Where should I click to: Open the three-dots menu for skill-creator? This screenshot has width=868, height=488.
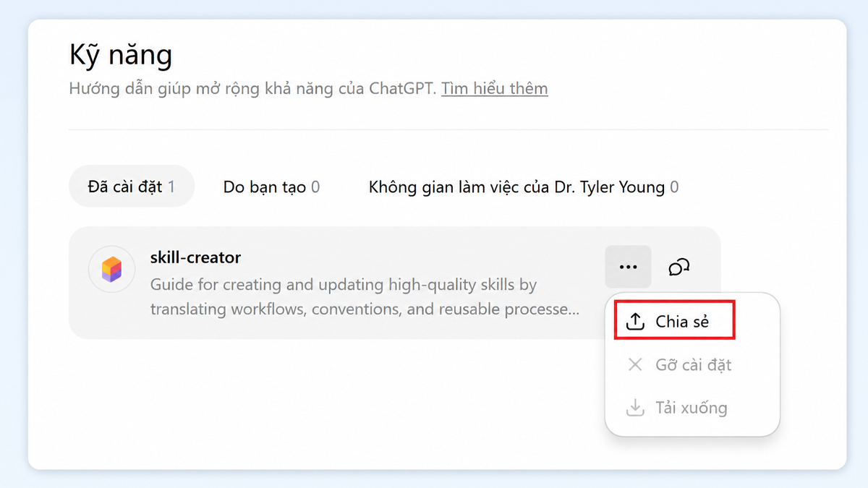628,267
